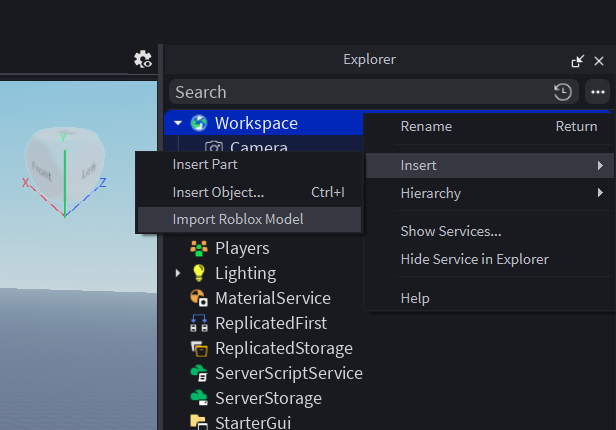Click the Lighting bulb icon
616x430 pixels.
[x=198, y=273]
